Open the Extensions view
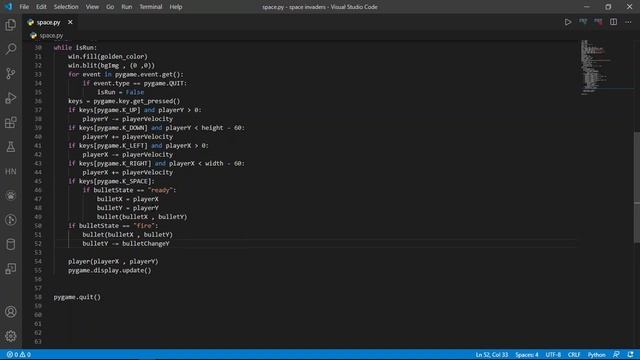Viewport: 640px width, 360px height. [x=11, y=122]
